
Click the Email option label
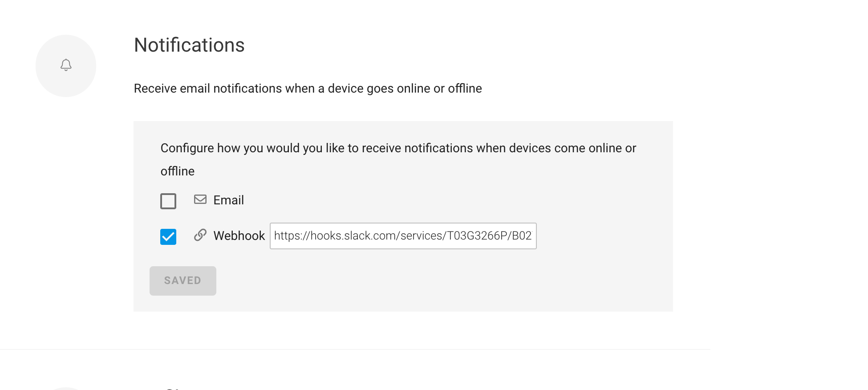click(x=228, y=200)
